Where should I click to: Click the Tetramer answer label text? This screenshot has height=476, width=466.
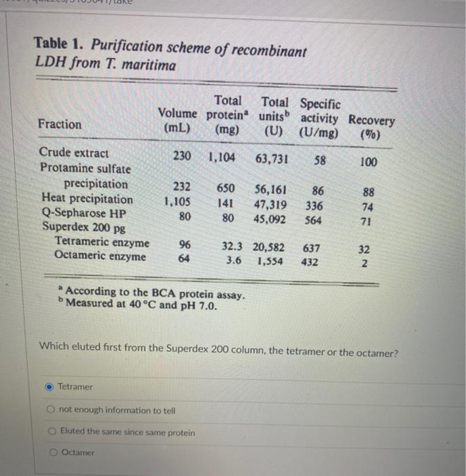(x=75, y=387)
